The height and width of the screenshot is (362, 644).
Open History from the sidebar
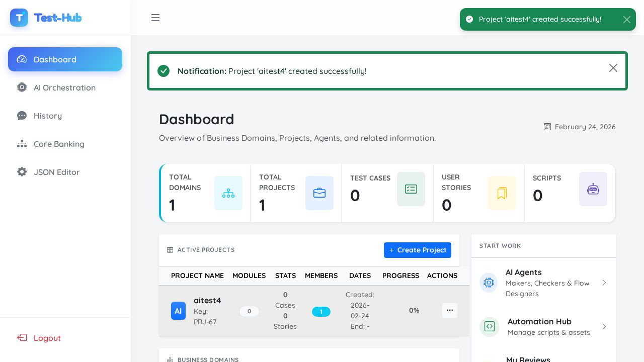[48, 116]
